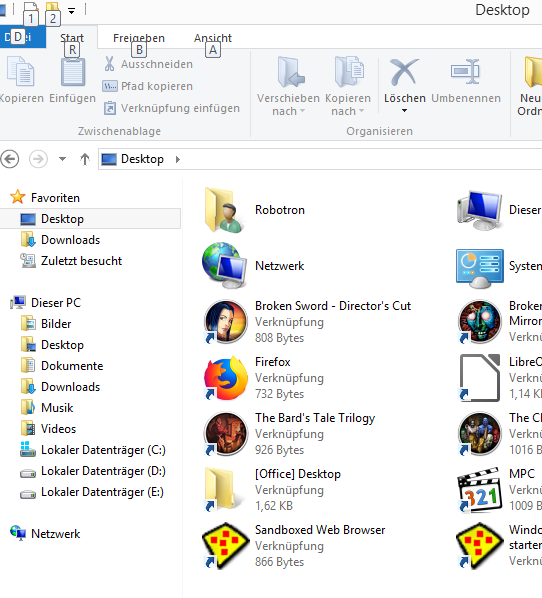Select Lokaler Datenträger (D:)
The image size is (542, 598).
[103, 471]
